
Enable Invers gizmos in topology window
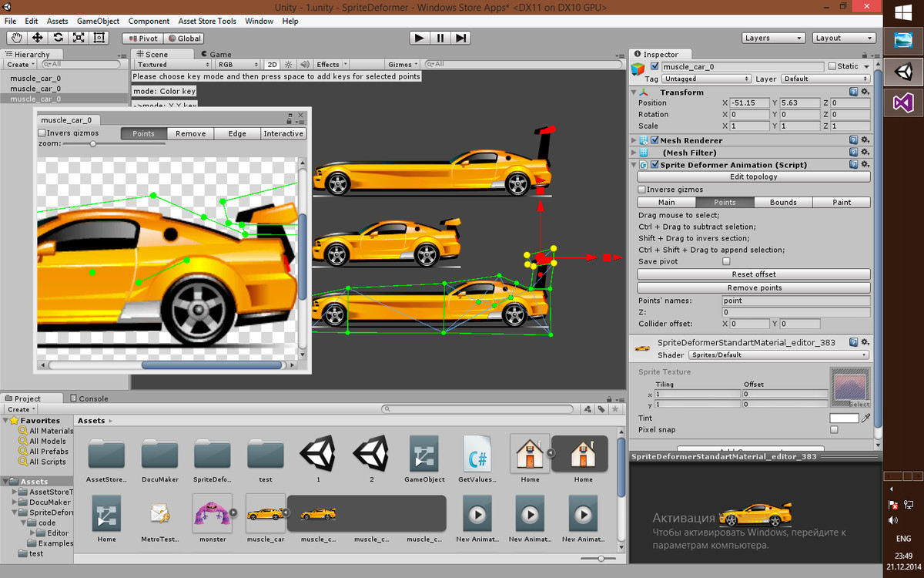pos(42,133)
